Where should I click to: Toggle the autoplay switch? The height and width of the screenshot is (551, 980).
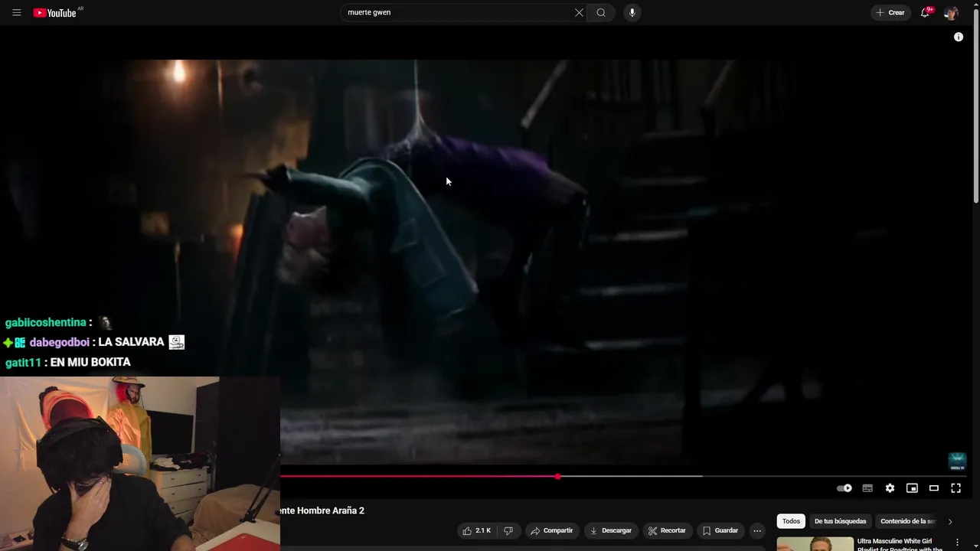(844, 488)
